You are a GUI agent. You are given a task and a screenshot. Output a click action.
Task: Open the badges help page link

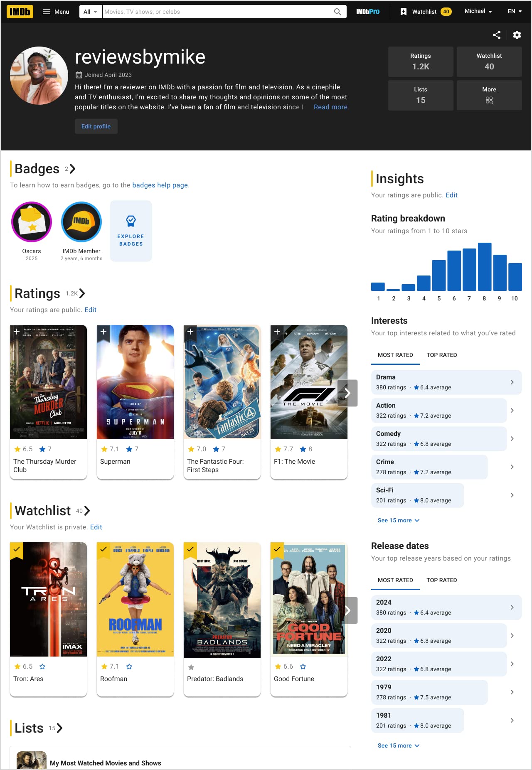160,185
